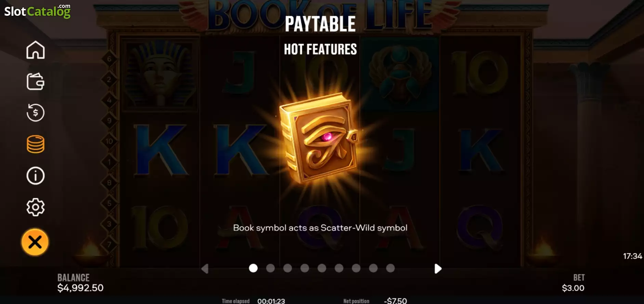Open the home icon in sidebar
644x304 pixels.
point(36,50)
